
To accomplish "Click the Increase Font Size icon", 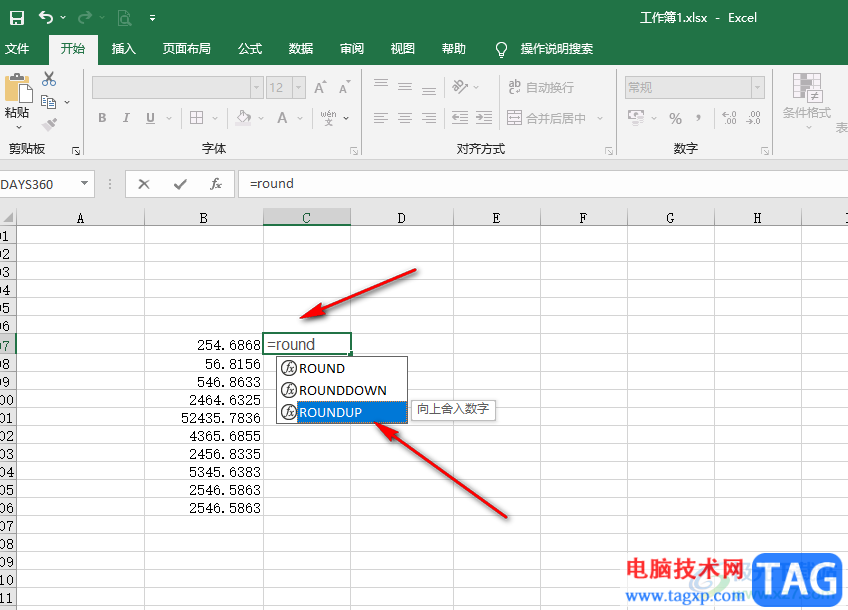I will coord(320,87).
